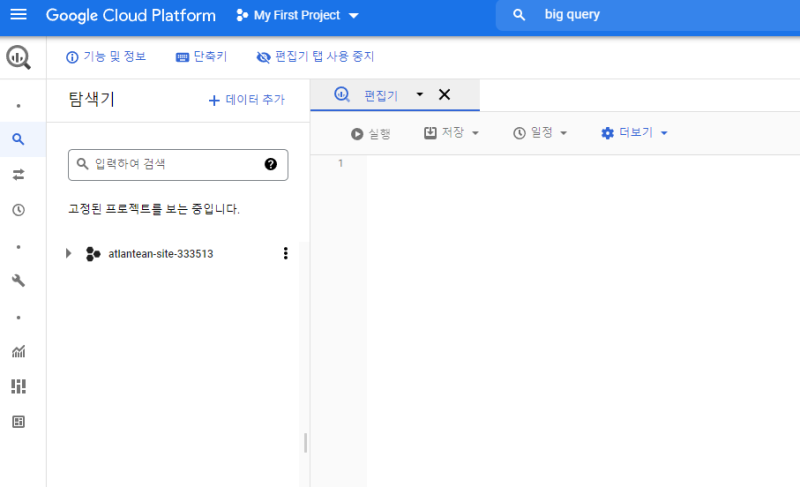Click the 데이터 추가 button
800x487 pixels.
tap(246, 100)
